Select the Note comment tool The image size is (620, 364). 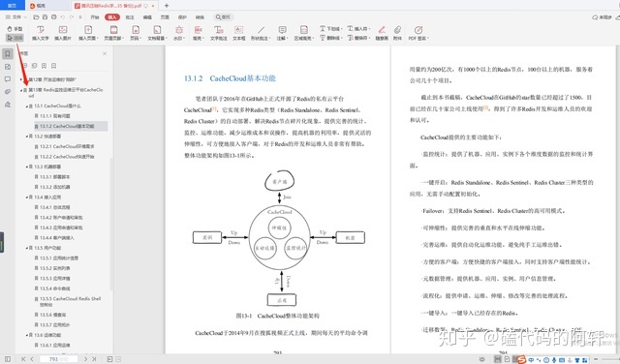click(x=282, y=33)
